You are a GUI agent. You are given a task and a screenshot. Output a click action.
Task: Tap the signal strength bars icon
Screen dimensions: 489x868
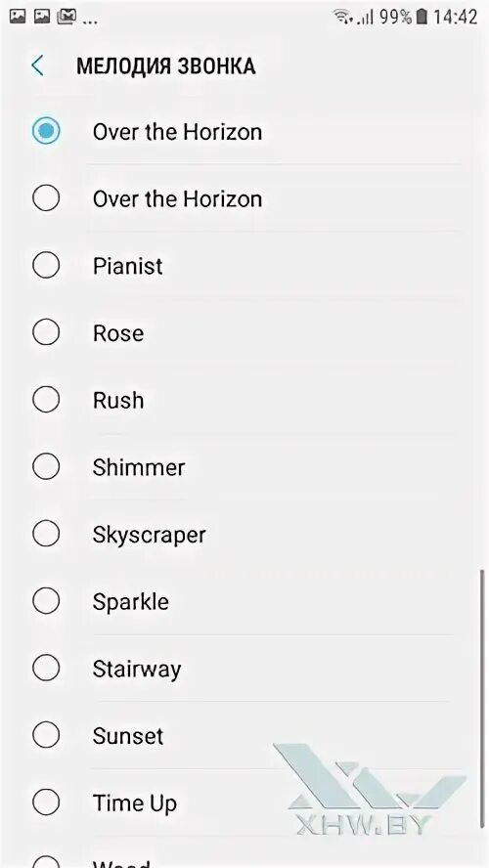(365, 18)
